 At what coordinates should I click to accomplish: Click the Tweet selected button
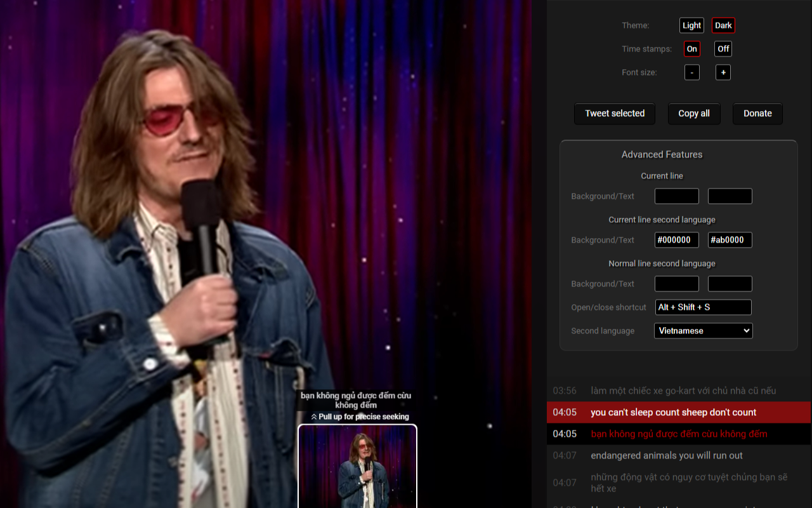click(x=614, y=114)
